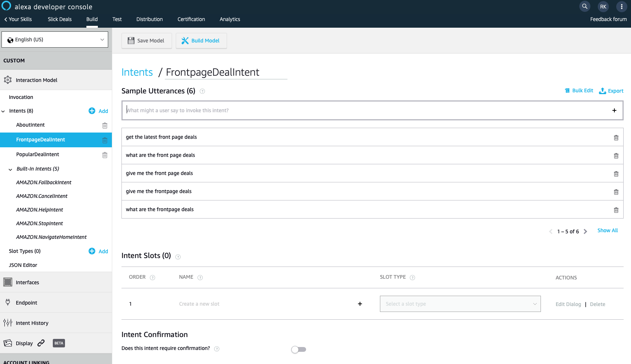Click the link icon next to Display
Screen dimensions: 631x364
(x=41, y=343)
